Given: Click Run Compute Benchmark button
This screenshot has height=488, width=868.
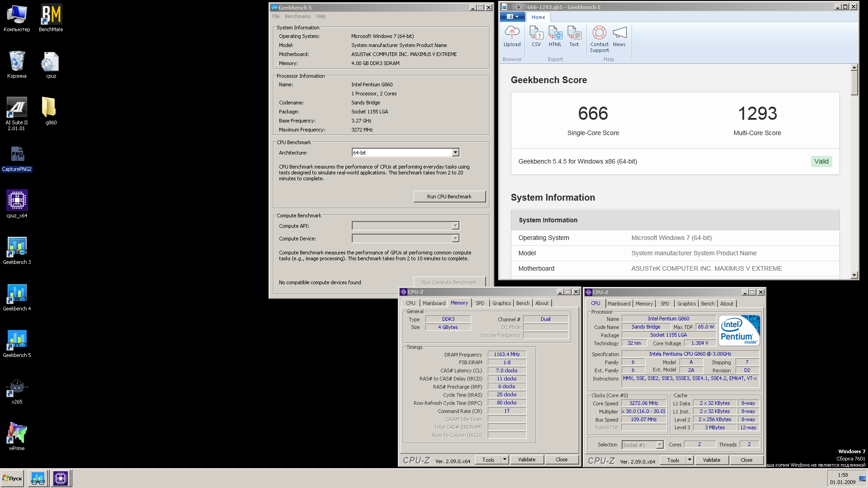Looking at the screenshot, I should tap(449, 282).
